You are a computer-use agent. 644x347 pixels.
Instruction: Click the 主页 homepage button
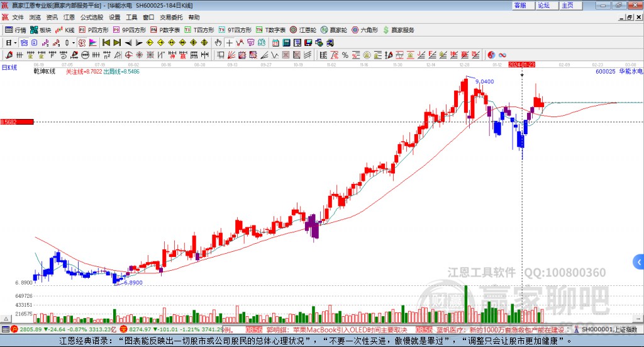click(571, 5)
